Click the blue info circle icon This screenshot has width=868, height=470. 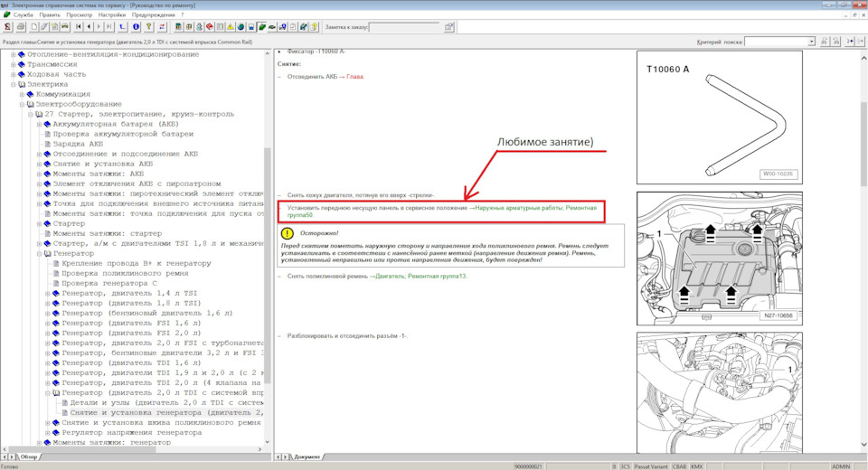pos(136,26)
